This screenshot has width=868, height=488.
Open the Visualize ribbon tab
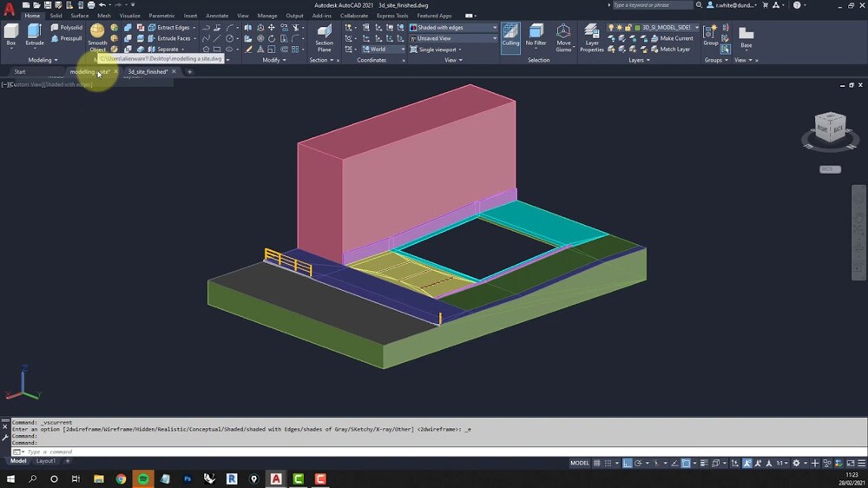click(x=129, y=16)
